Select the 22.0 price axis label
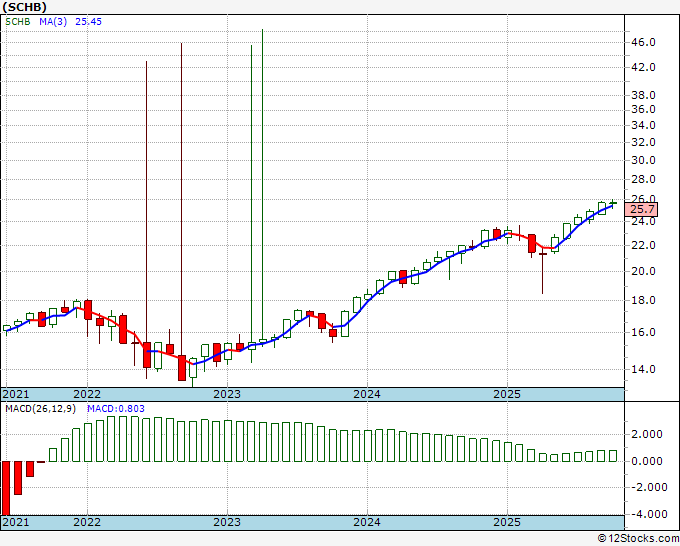The width and height of the screenshot is (680, 546). [x=643, y=245]
